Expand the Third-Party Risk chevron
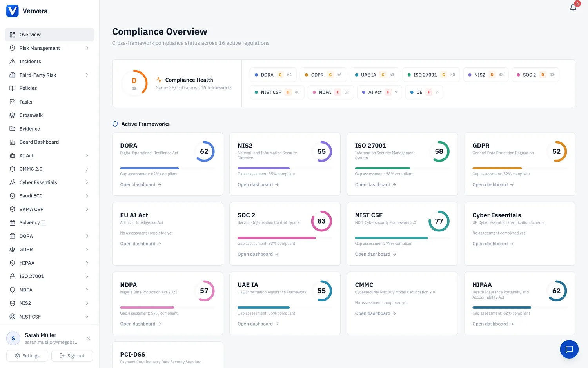588x368 pixels. click(87, 75)
